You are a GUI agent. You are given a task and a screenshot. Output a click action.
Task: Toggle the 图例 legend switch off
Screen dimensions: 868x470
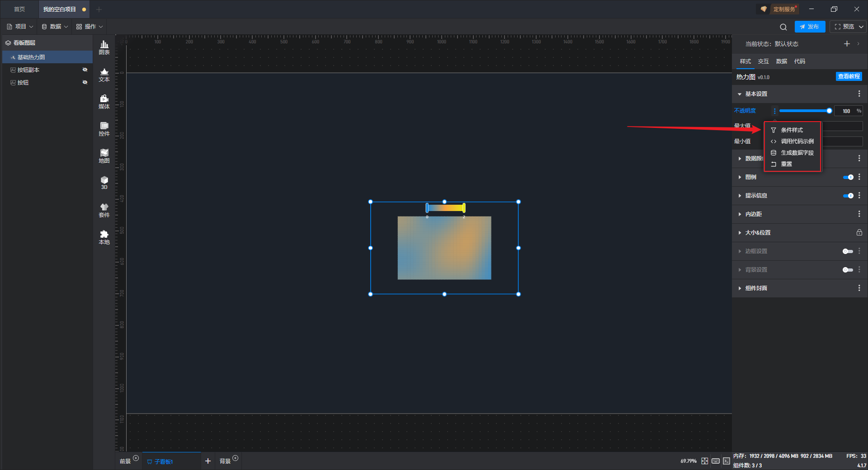[848, 177]
